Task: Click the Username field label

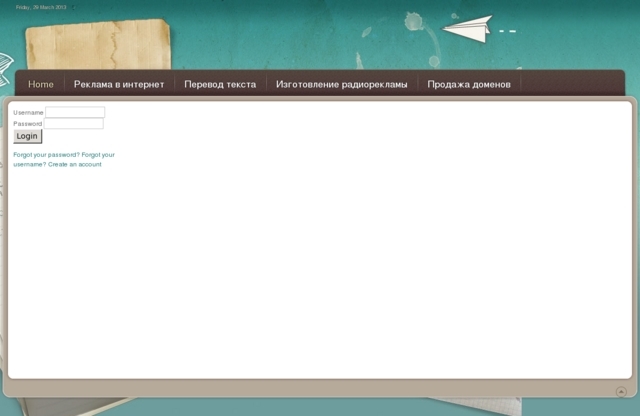Action: [x=28, y=113]
